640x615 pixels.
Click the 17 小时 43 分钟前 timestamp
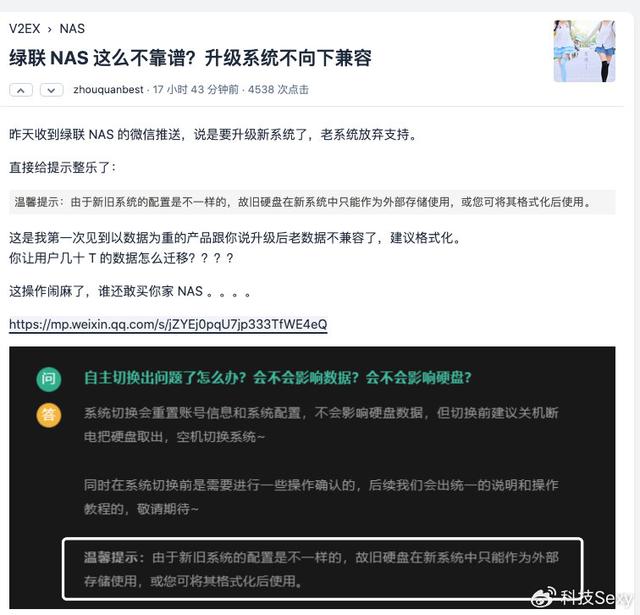click(196, 89)
